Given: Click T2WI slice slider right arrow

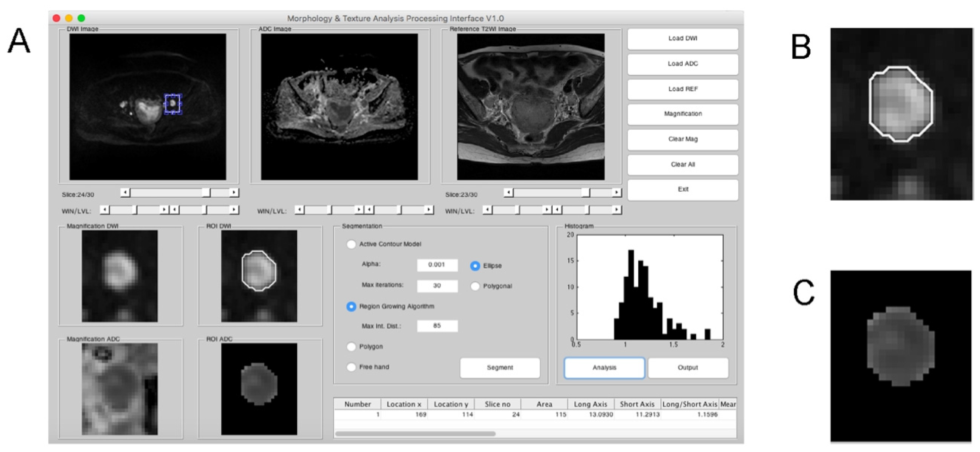Looking at the screenshot, I should point(616,193).
